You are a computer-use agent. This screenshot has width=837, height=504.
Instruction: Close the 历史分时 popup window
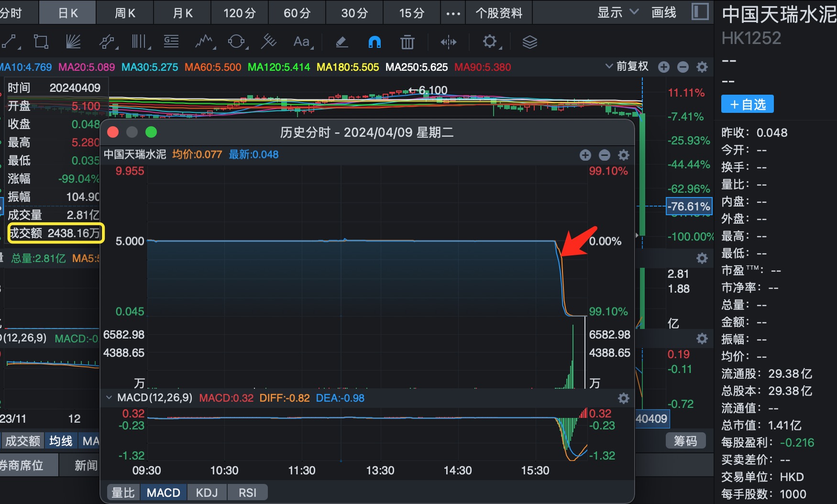(113, 132)
